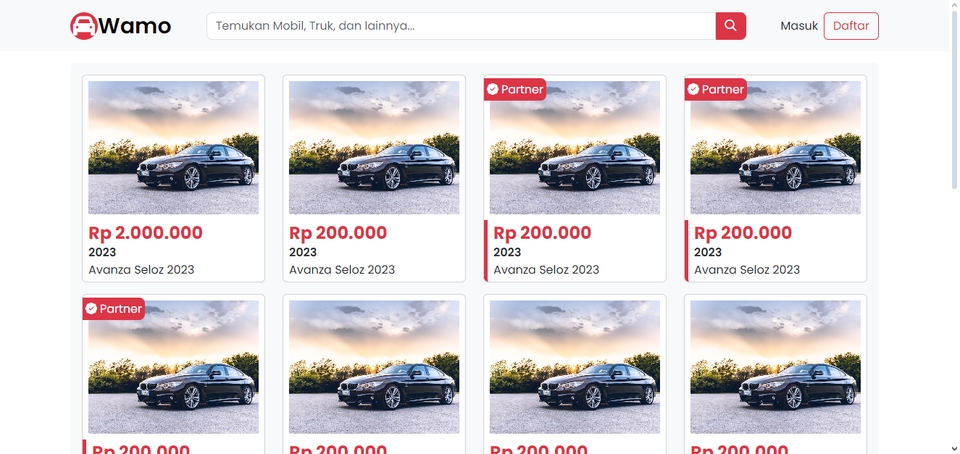
Task: Focus the Temukan Mobil search field
Action: 461,26
